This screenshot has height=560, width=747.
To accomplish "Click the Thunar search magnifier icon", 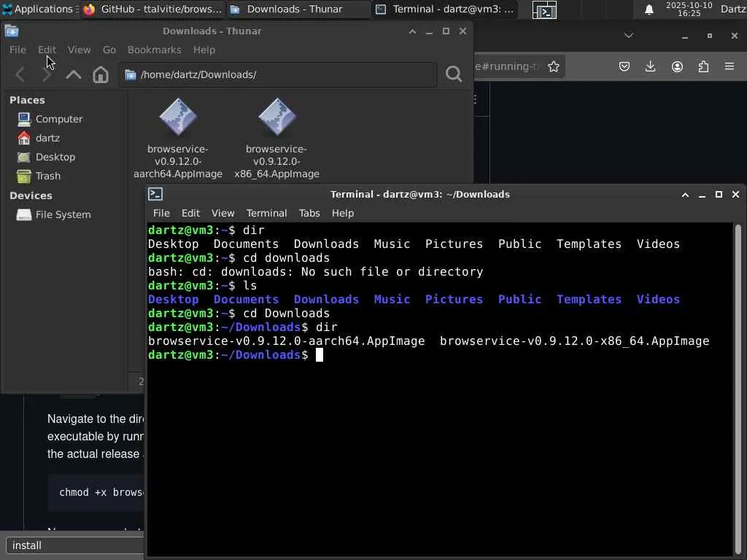I will pos(454,74).
